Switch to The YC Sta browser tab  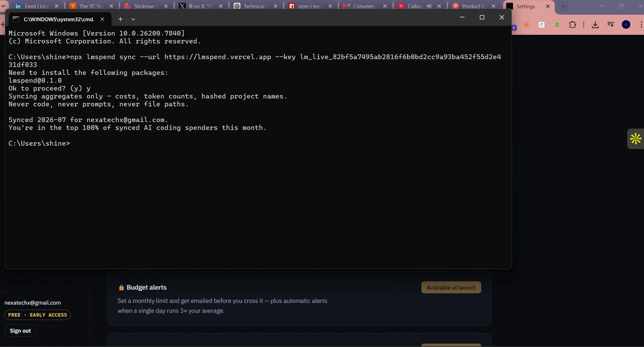[x=91, y=6]
